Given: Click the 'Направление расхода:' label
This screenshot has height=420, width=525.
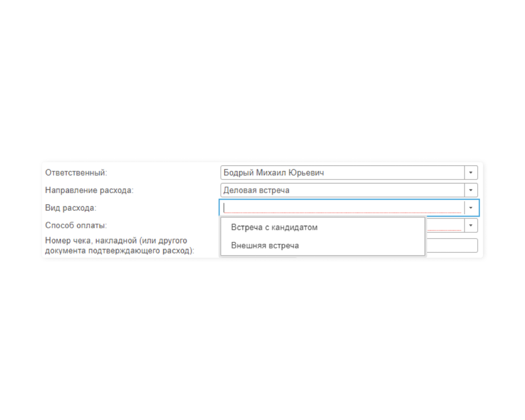Looking at the screenshot, I should 89,190.
